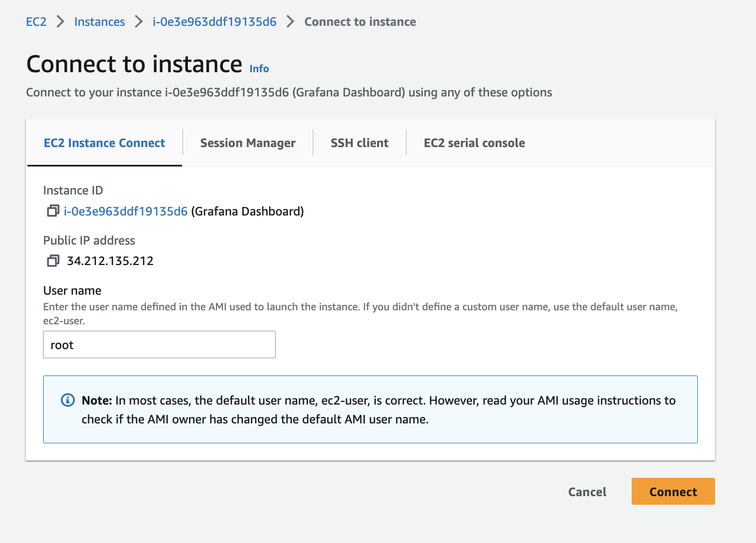Click the Cancel button
Screen dimensions: 756x543
587,491
